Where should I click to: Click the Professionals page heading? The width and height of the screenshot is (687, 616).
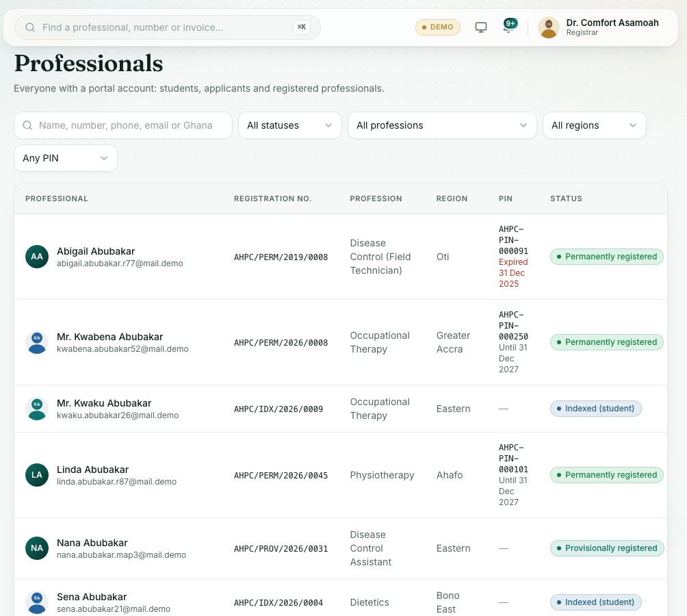pos(88,64)
